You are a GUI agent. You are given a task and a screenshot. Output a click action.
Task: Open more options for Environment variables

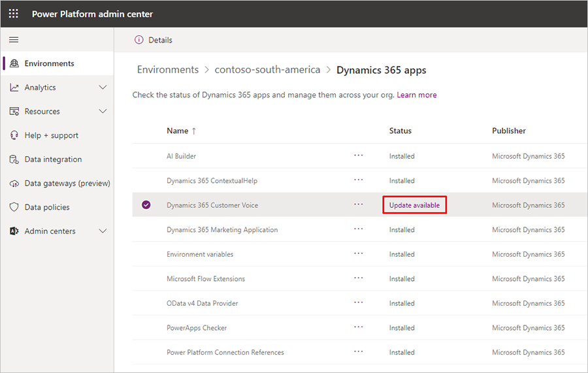359,253
